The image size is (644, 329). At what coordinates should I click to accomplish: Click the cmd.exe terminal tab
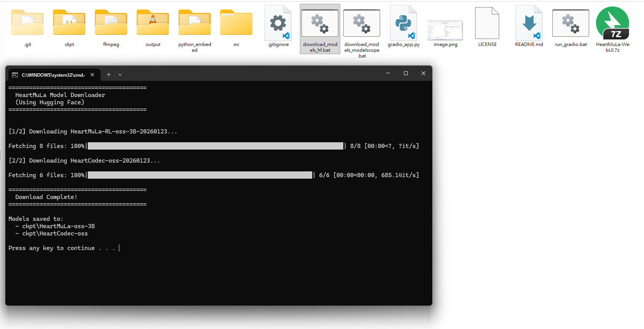[x=54, y=75]
